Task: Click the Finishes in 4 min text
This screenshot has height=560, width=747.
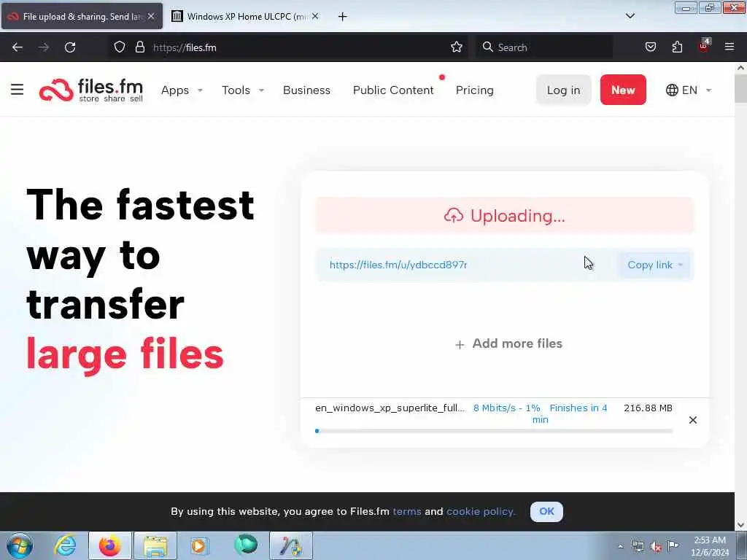Action: [570, 414]
